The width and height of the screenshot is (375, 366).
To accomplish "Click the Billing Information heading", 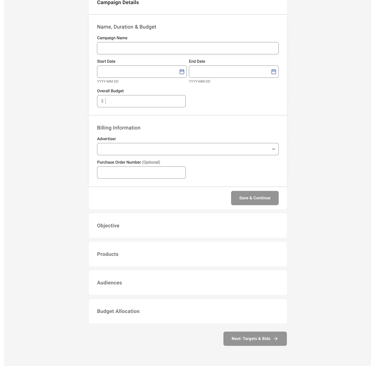I will click(x=119, y=128).
